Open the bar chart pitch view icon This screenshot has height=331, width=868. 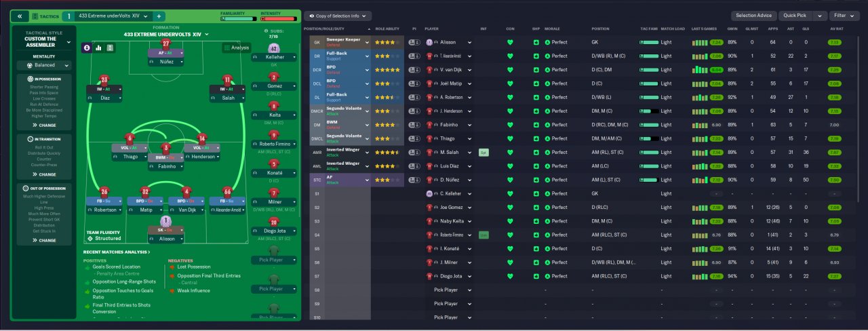(98, 47)
